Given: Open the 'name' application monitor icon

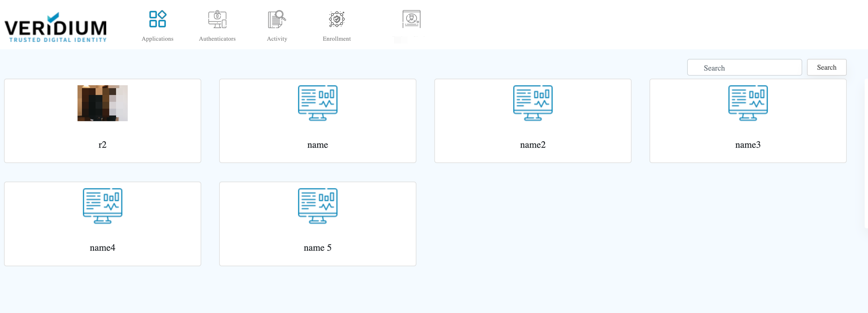Looking at the screenshot, I should [x=317, y=103].
